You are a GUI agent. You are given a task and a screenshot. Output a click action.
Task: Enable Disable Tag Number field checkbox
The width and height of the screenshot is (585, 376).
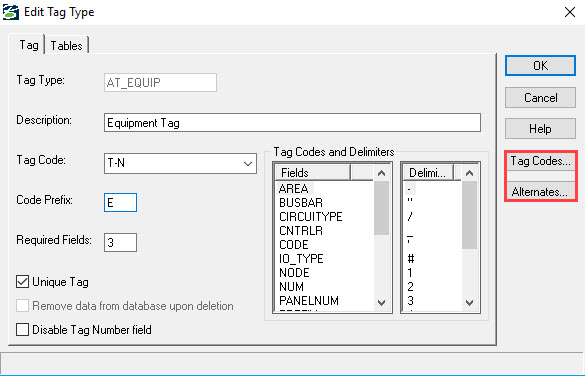(22, 329)
